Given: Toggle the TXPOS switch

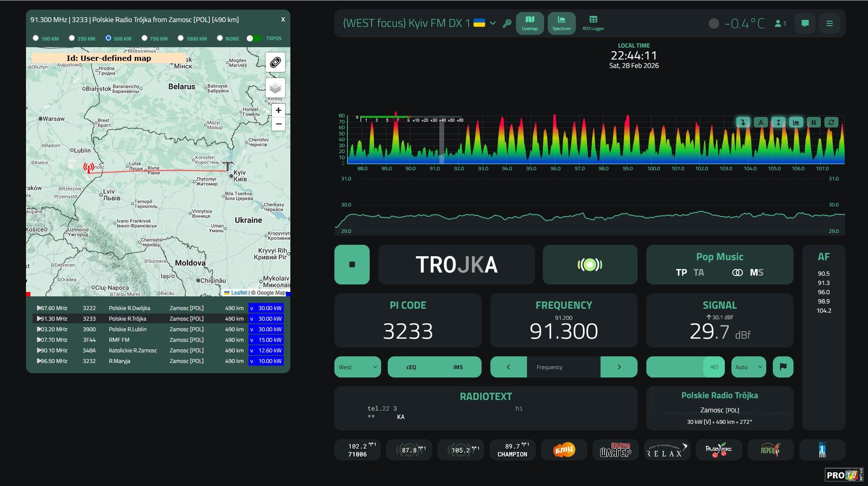Looking at the screenshot, I should pos(254,38).
